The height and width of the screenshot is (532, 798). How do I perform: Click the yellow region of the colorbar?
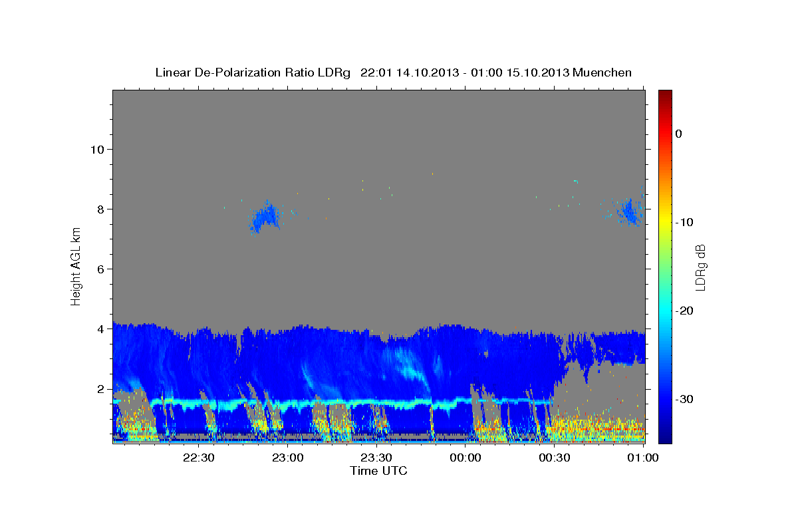click(665, 219)
